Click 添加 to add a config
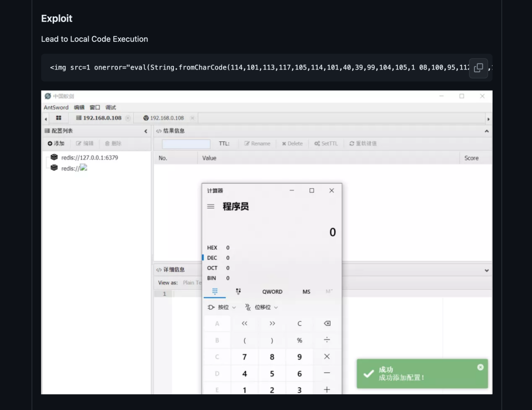 56,143
